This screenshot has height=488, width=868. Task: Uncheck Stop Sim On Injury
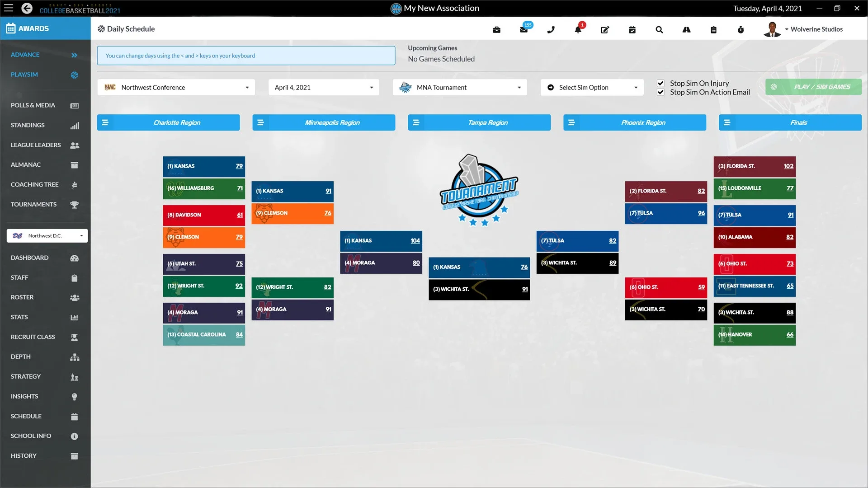(660, 83)
